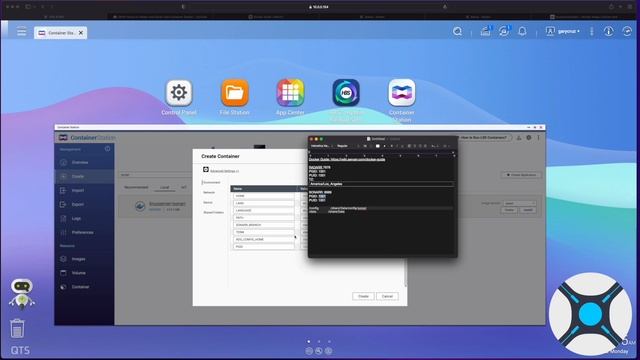Image resolution: width=640 pixels, height=360 pixels.
Task: Click the Create Application button
Action: tap(521, 175)
